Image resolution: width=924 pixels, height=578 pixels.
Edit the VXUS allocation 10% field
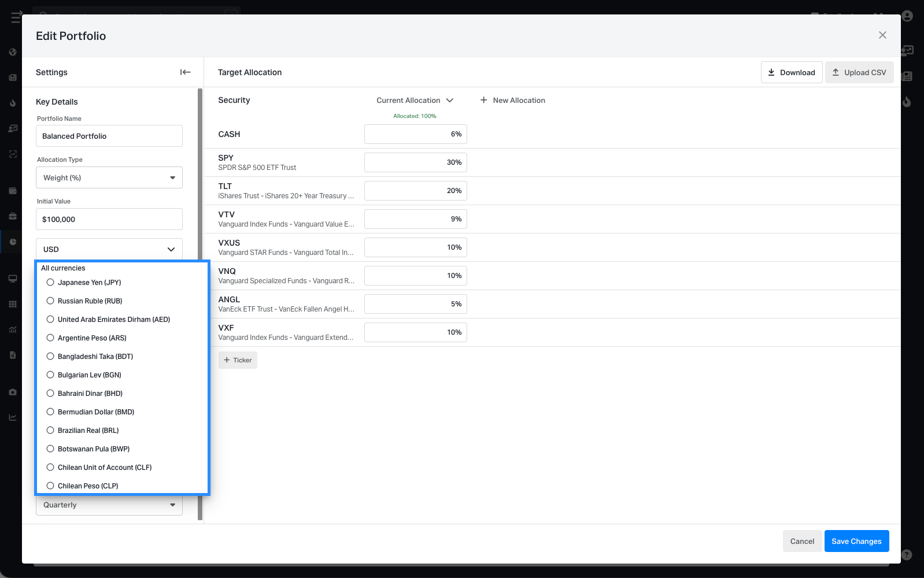click(x=416, y=247)
